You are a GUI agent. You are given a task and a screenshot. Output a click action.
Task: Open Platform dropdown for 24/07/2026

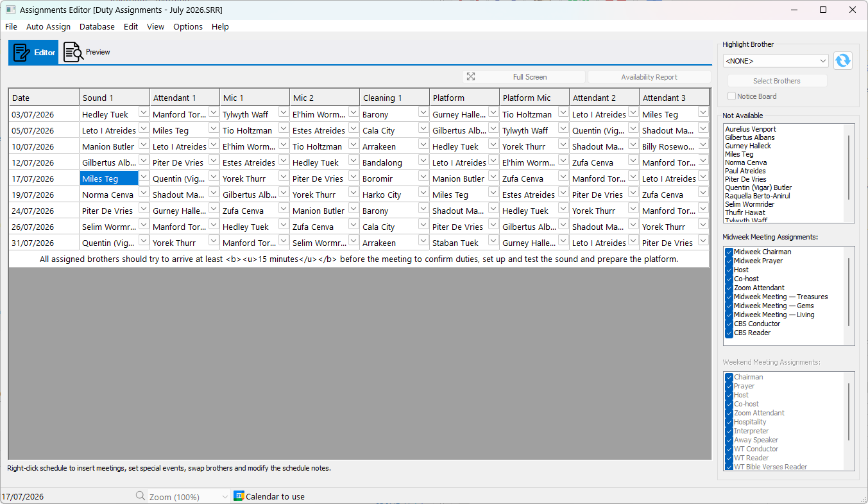tap(493, 209)
